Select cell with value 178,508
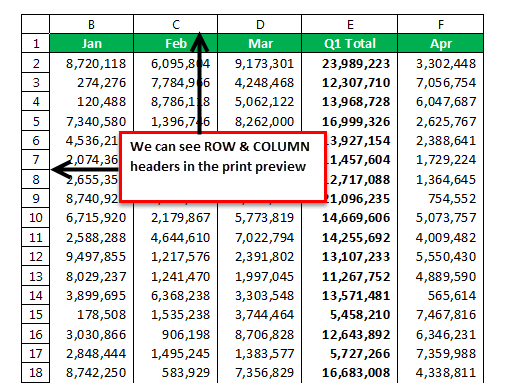The width and height of the screenshot is (508, 383). (91, 314)
